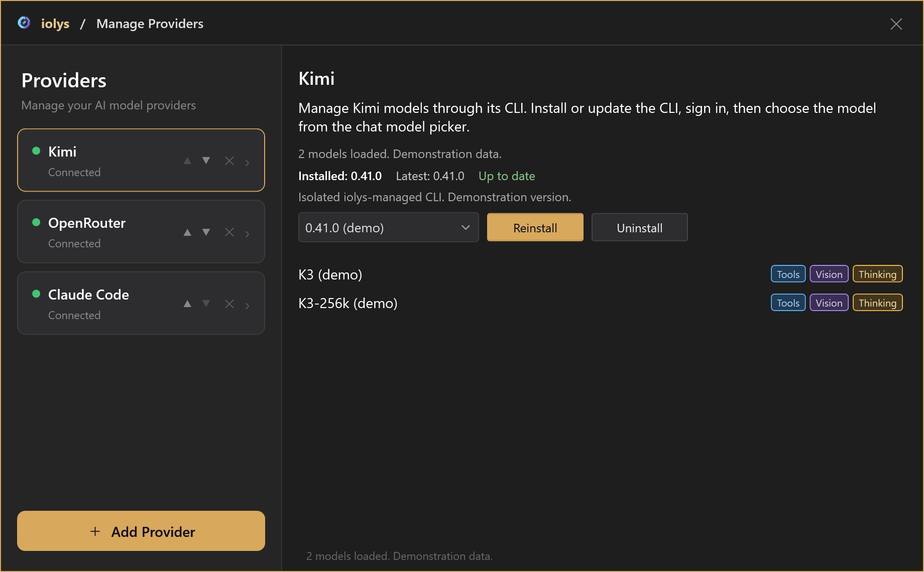Open Kimi provider details chevron
Image resolution: width=924 pixels, height=572 pixels.
click(247, 163)
